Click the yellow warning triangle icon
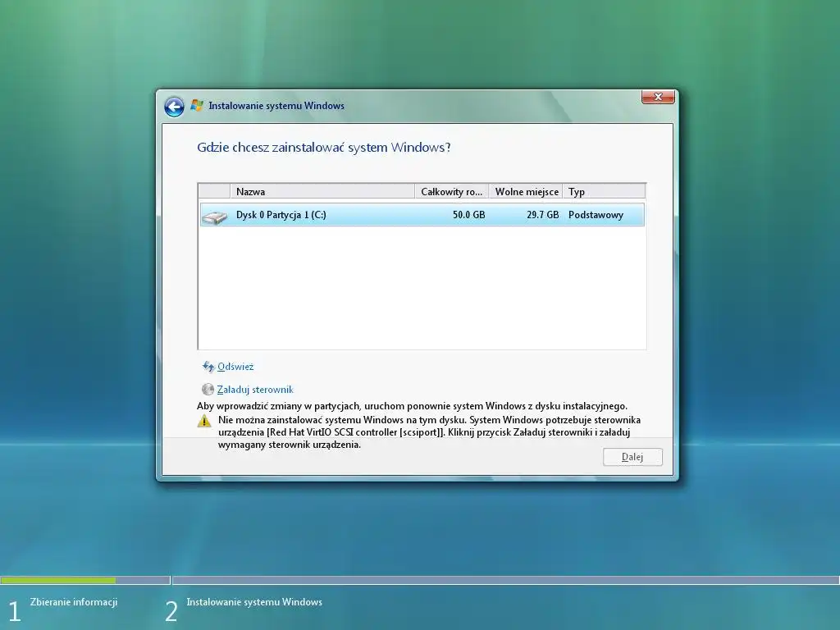Screen dimensions: 840x630 click(x=204, y=421)
